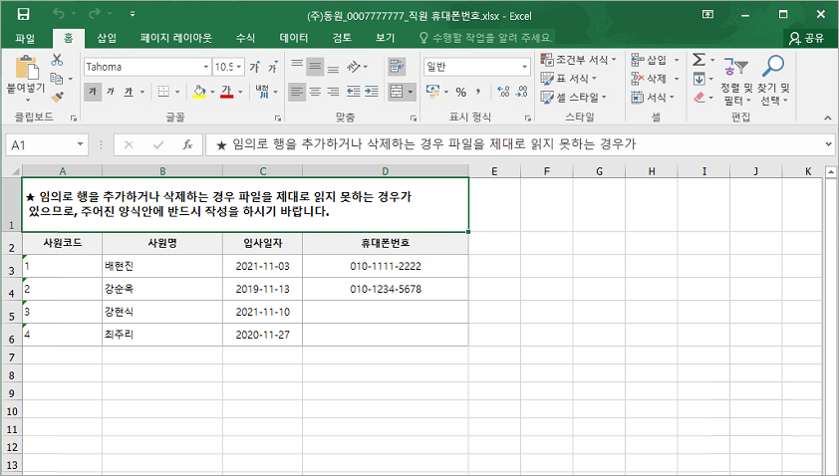Viewport: 839px width, 476px height.
Task: Open the 일반 number format dropdown
Action: click(524, 67)
